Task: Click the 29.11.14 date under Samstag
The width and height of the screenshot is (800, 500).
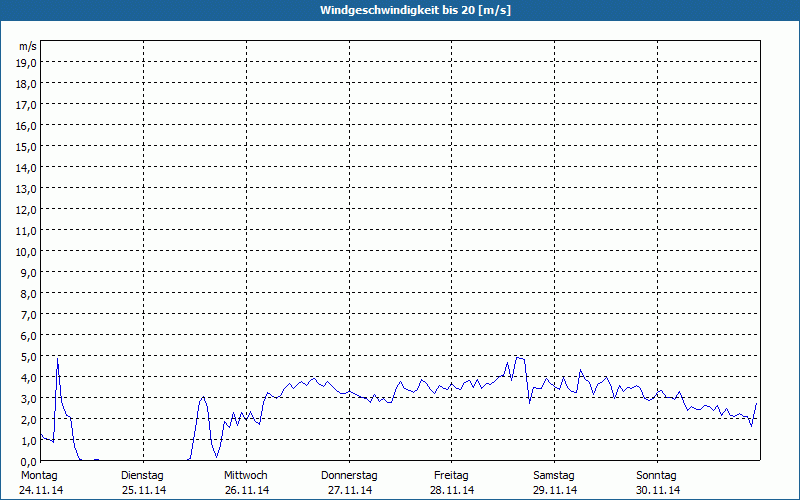Action: (555, 490)
